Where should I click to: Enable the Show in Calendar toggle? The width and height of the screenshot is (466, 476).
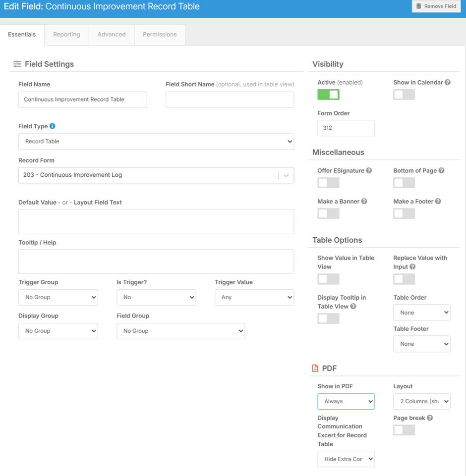(404, 95)
